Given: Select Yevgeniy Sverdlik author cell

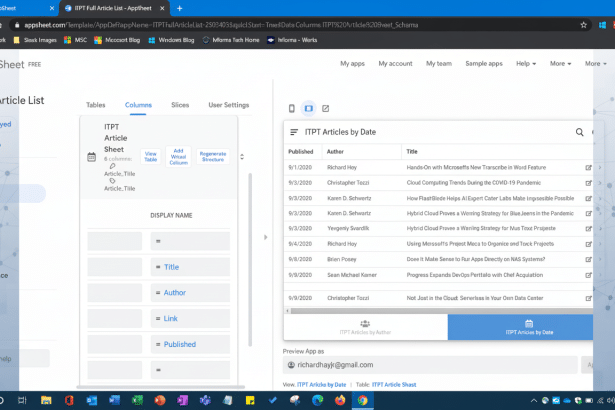Looking at the screenshot, I should pos(348,228).
